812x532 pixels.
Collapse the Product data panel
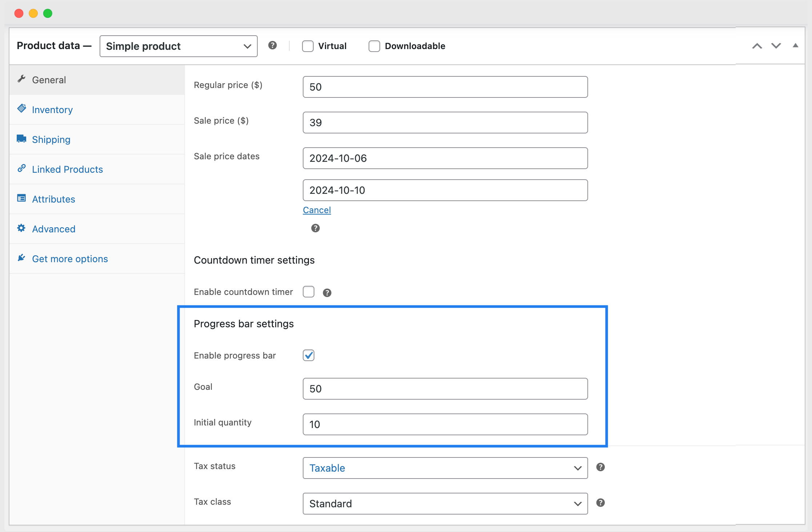795,45
